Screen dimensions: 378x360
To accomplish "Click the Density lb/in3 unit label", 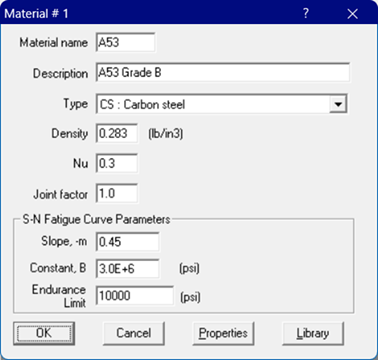I will [165, 134].
